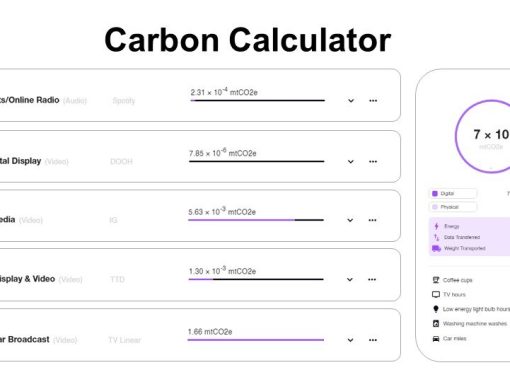Toggle the Physical legend filter
The width and height of the screenshot is (510, 382).
[x=453, y=207]
